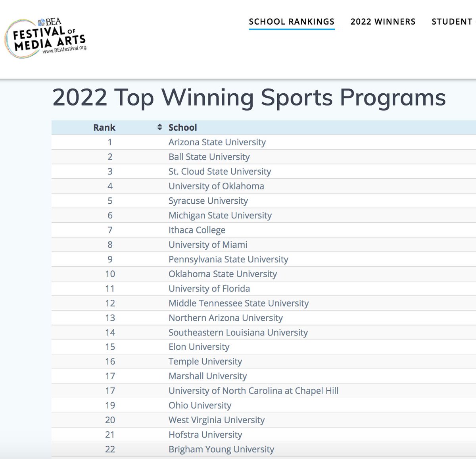Select Arizona State University row
Viewport: 476px width, 459px height.
pyautogui.click(x=264, y=142)
